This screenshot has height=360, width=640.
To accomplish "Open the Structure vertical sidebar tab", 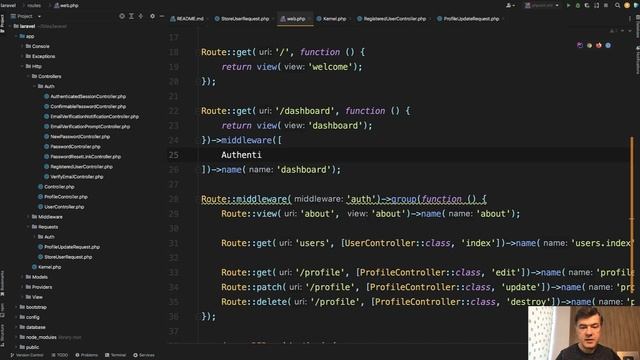I will [2, 336].
